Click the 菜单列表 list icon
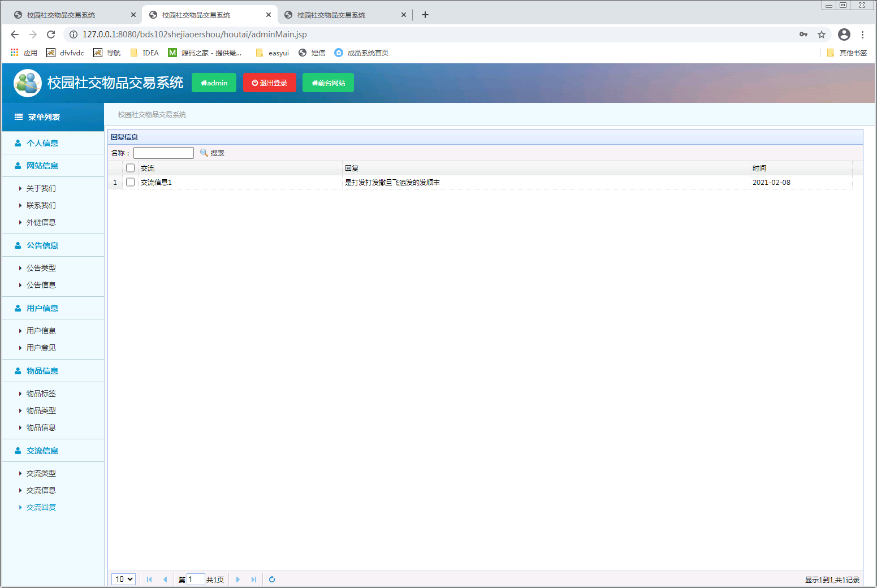Image resolution: width=877 pixels, height=588 pixels. pyautogui.click(x=19, y=117)
